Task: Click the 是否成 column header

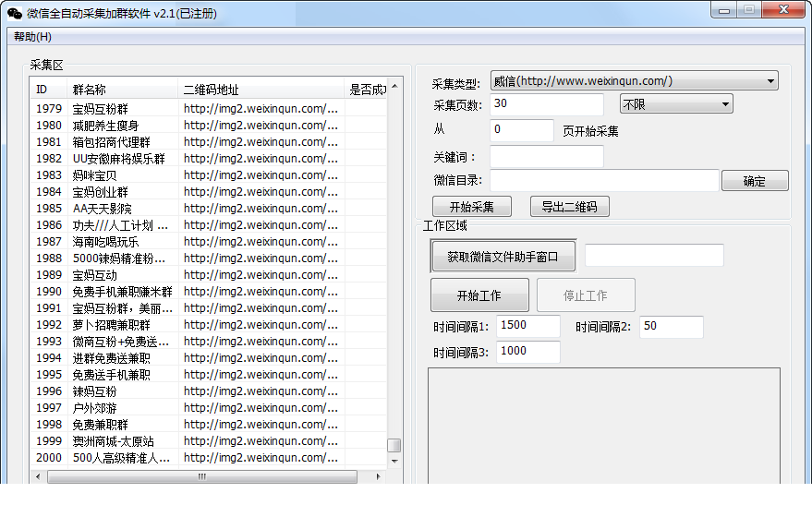Action: [x=366, y=90]
